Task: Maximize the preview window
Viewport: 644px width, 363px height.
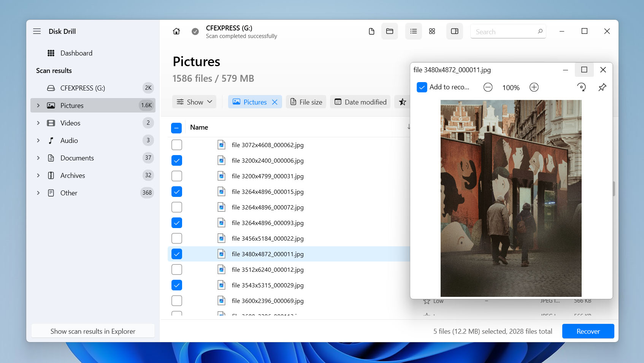Action: pos(584,70)
